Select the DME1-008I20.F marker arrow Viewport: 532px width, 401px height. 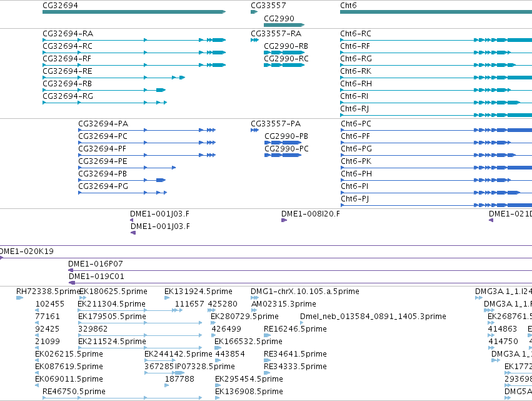(284, 220)
